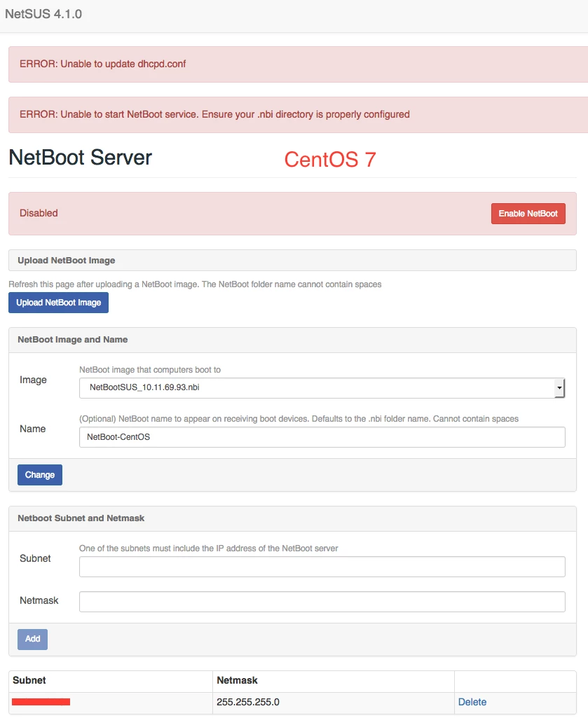The width and height of the screenshot is (588, 725).
Task: Click the Upload NetBoot Image button
Action: point(58,303)
